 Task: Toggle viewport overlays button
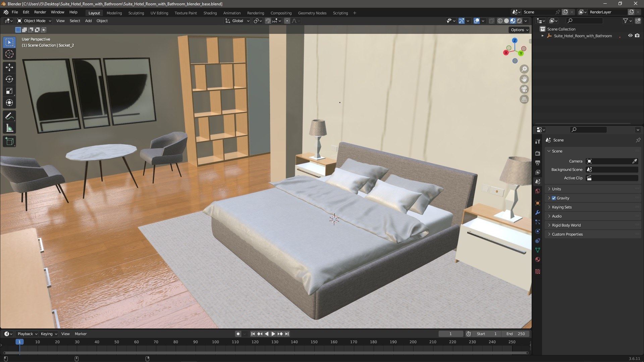pos(477,21)
